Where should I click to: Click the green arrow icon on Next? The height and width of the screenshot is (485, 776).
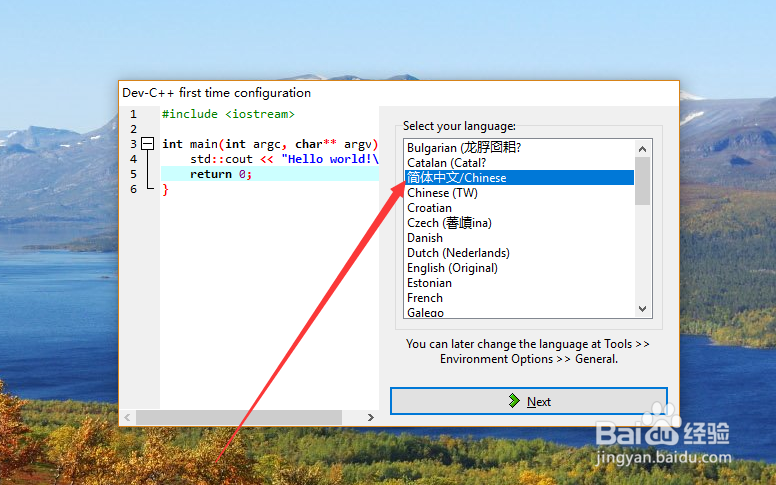[514, 401]
